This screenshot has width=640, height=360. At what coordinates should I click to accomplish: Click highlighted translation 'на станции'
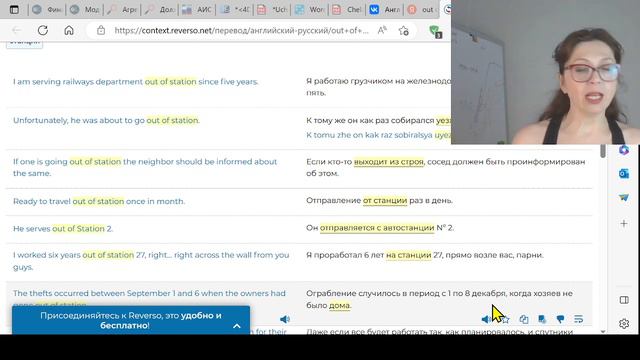coord(409,255)
